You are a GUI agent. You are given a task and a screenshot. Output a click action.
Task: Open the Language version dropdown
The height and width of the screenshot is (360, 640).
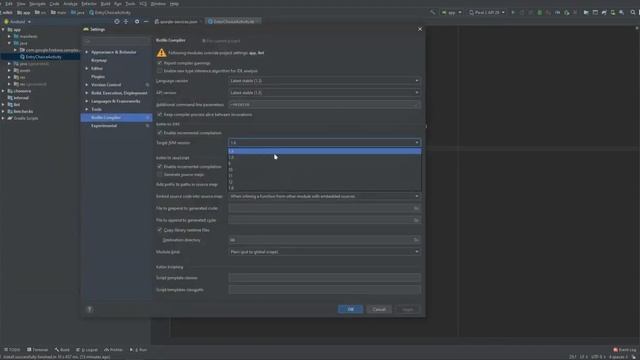coord(324,81)
